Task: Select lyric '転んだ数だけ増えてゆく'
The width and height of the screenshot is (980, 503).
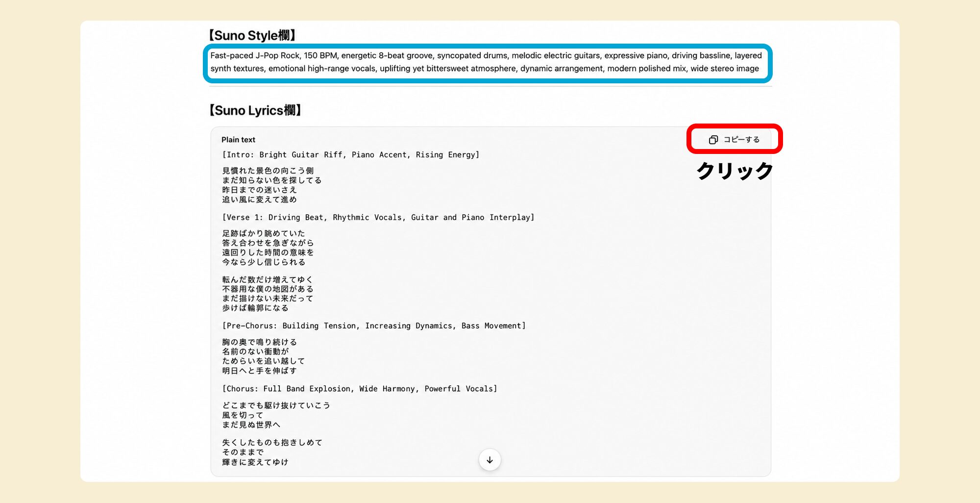Action: pos(268,279)
